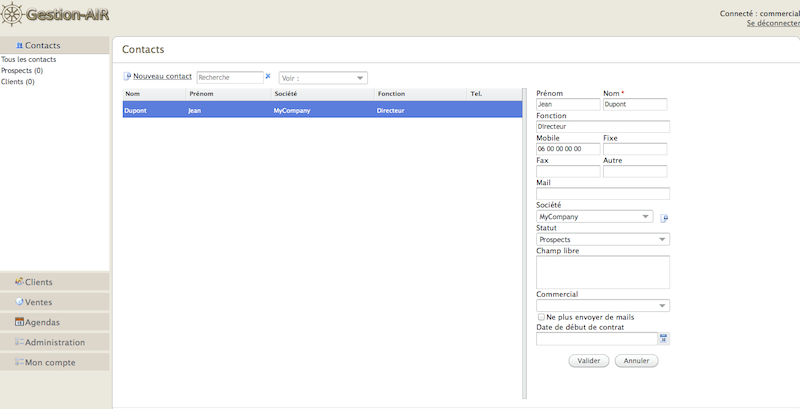Click the Clients section icon in sidebar
This screenshot has height=409, width=800.
click(x=19, y=282)
